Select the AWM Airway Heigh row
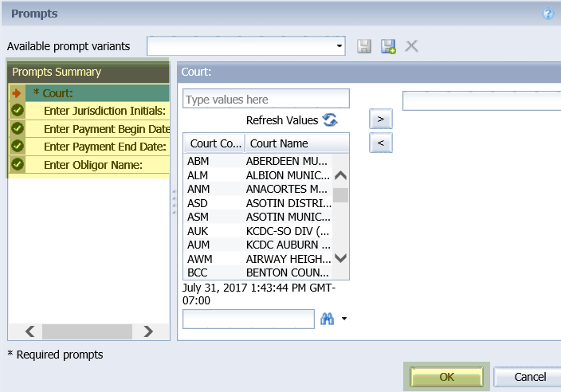 [258, 259]
